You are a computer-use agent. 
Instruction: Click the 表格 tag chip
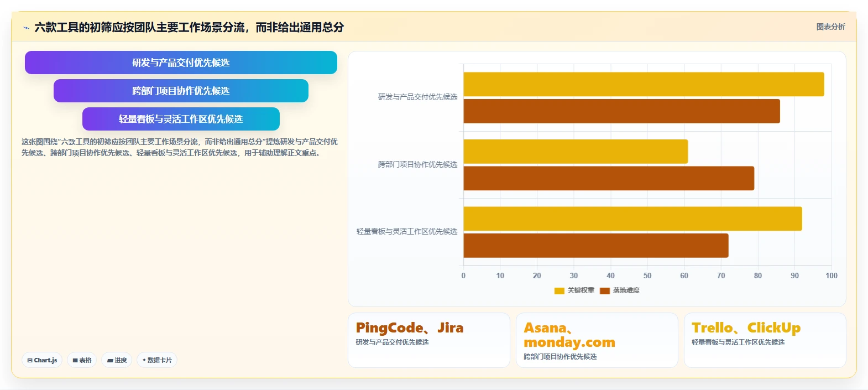click(x=82, y=360)
